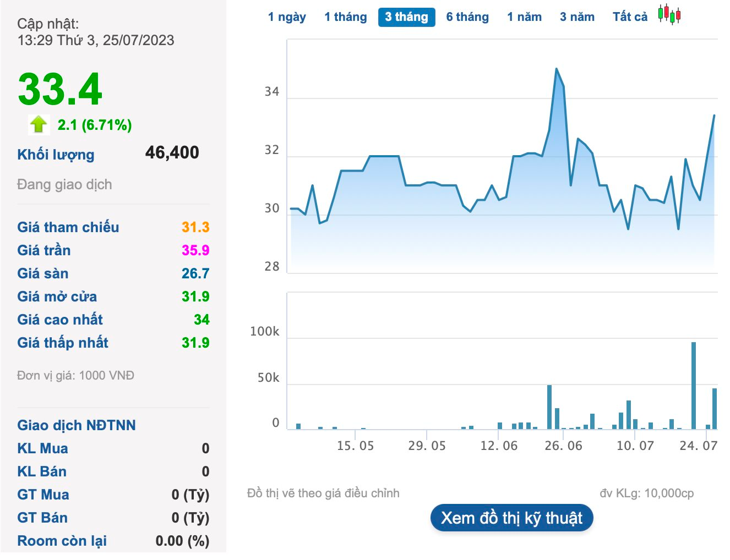
Task: Click 'Đang giao dịch' status text
Action: coord(64,184)
